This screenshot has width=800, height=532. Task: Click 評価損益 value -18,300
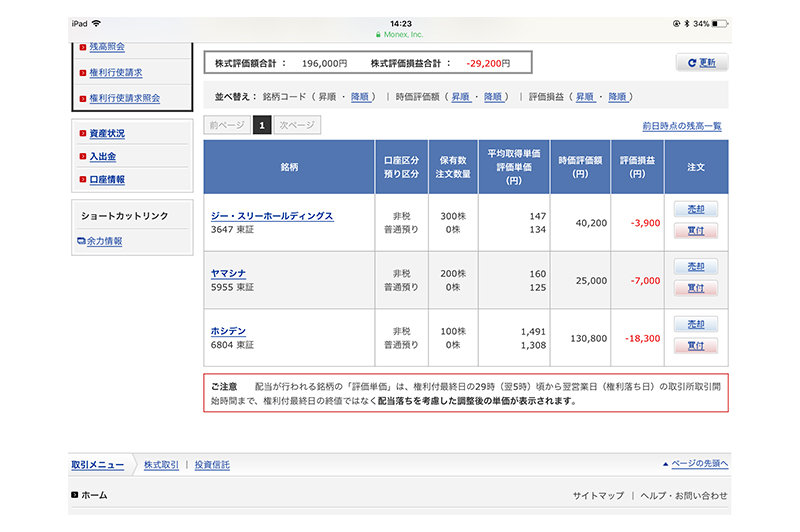(x=643, y=338)
